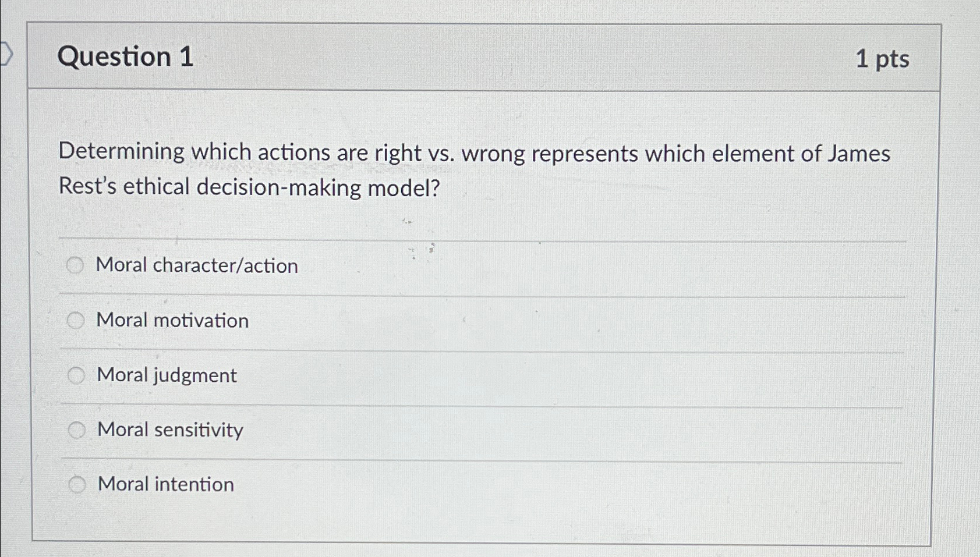Click the Moral sensitivity answer label
This screenshot has width=980, height=557.
tap(170, 430)
